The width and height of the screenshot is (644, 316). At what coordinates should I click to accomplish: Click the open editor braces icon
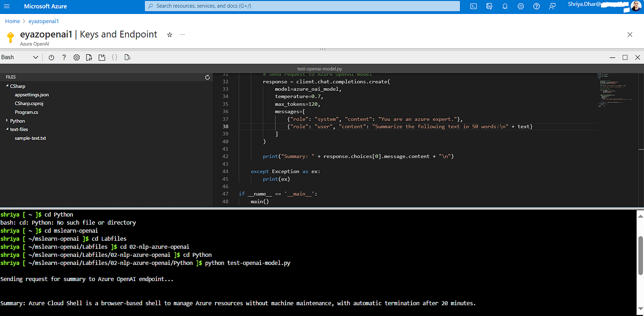[114, 57]
